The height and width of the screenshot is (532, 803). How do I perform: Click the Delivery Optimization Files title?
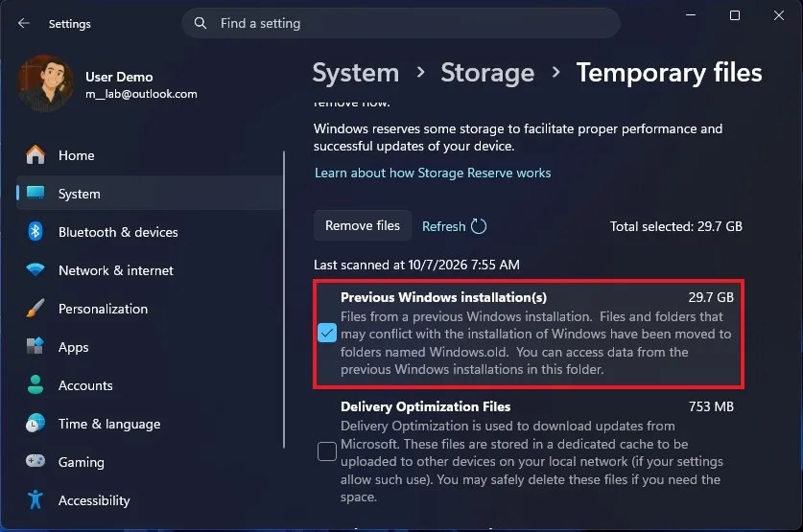click(x=426, y=406)
